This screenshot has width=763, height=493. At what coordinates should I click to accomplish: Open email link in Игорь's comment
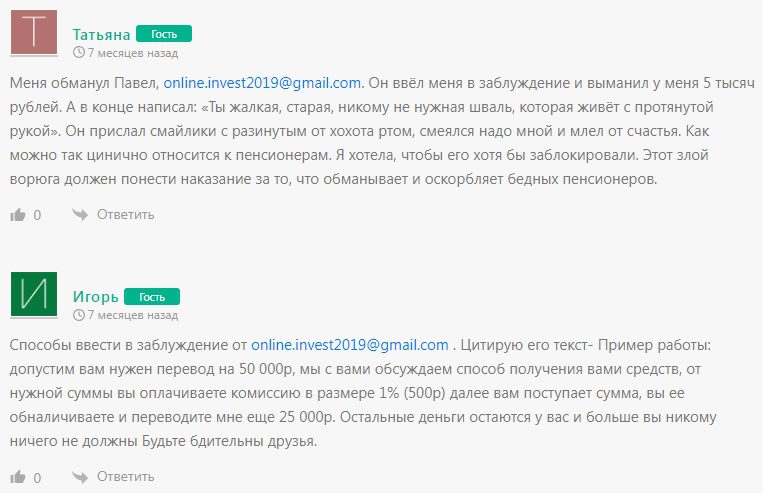click(x=349, y=346)
